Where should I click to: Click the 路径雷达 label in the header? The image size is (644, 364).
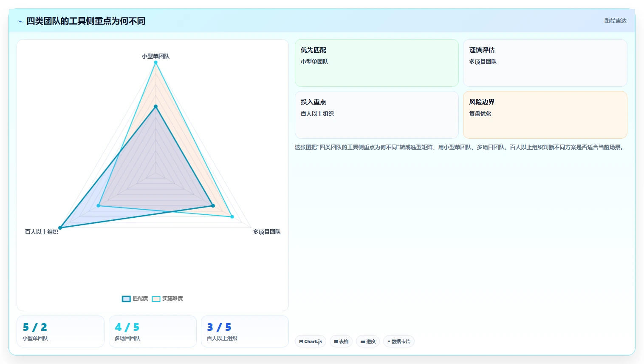click(615, 20)
